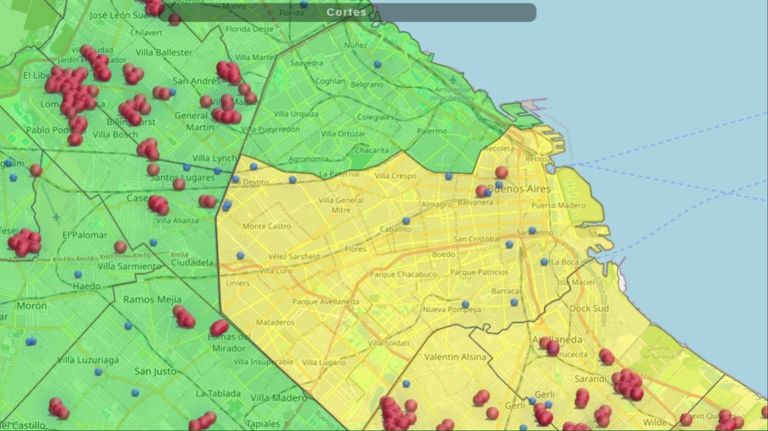Select the Belgrano label on the map
This screenshot has height=431, width=768.
coord(367,84)
